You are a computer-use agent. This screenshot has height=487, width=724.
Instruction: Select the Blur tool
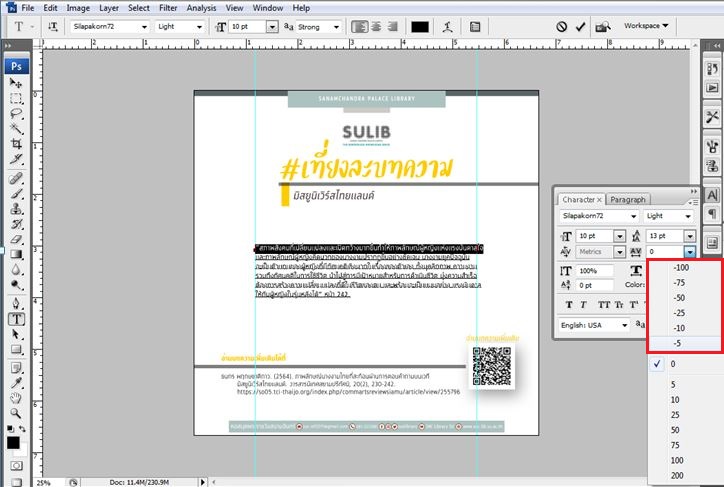click(16, 270)
